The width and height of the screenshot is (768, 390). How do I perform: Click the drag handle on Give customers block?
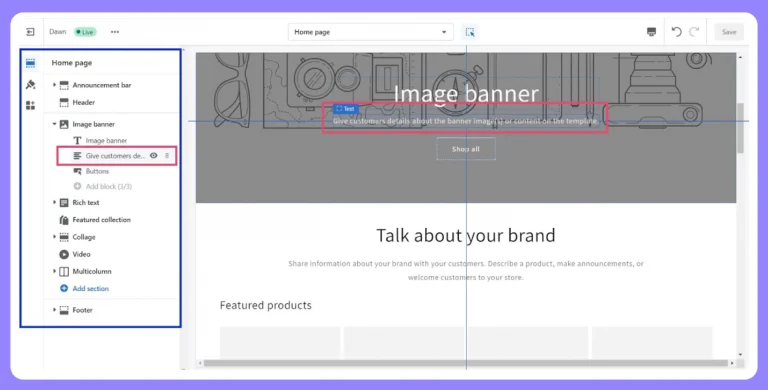167,156
